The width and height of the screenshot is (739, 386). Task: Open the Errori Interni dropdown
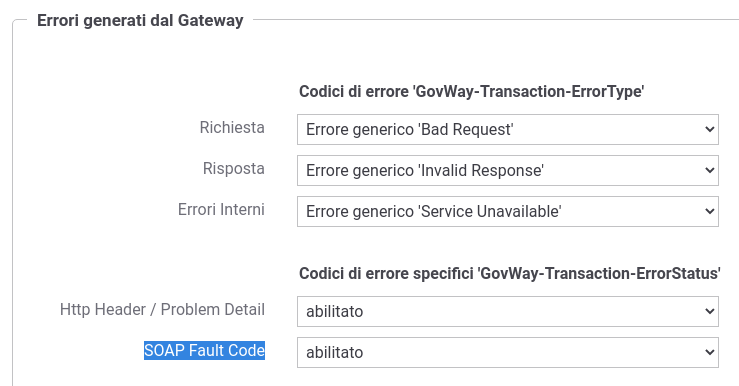508,211
